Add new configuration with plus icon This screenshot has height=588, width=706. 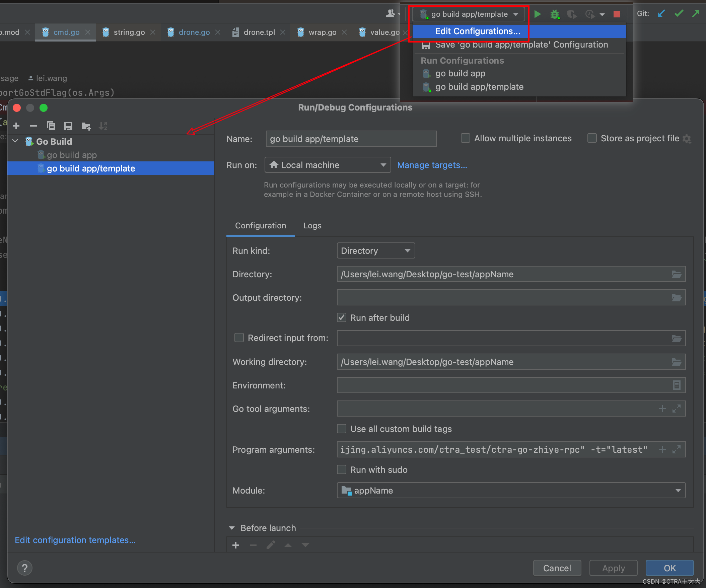(x=16, y=126)
